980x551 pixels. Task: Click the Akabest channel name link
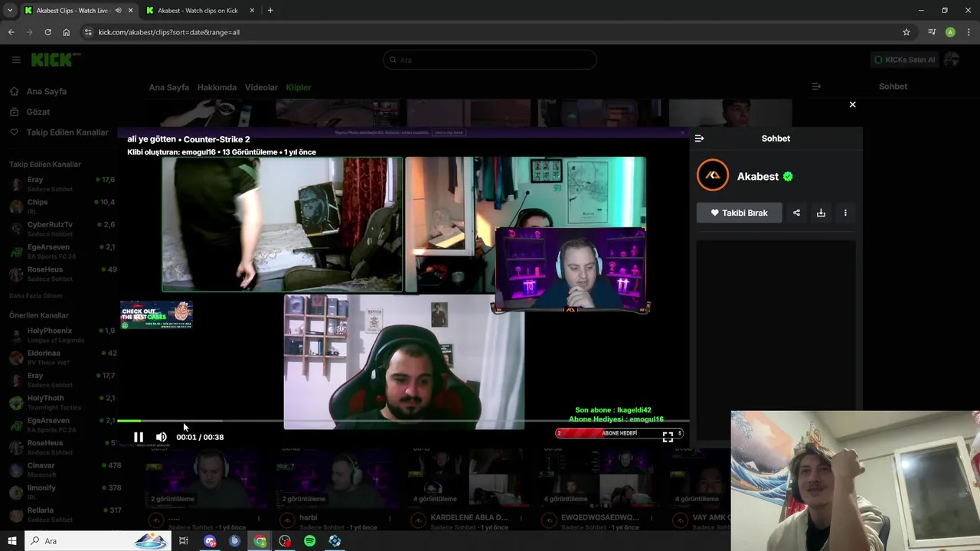(757, 177)
